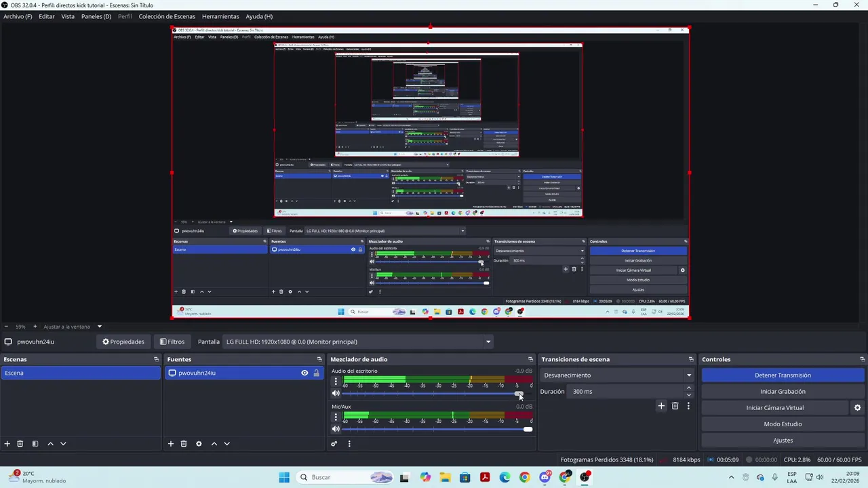Zoom out preview with minus icon
This screenshot has width=868, height=488.
point(6,327)
